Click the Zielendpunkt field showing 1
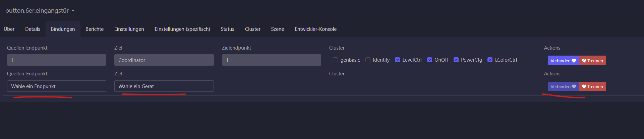 272,60
